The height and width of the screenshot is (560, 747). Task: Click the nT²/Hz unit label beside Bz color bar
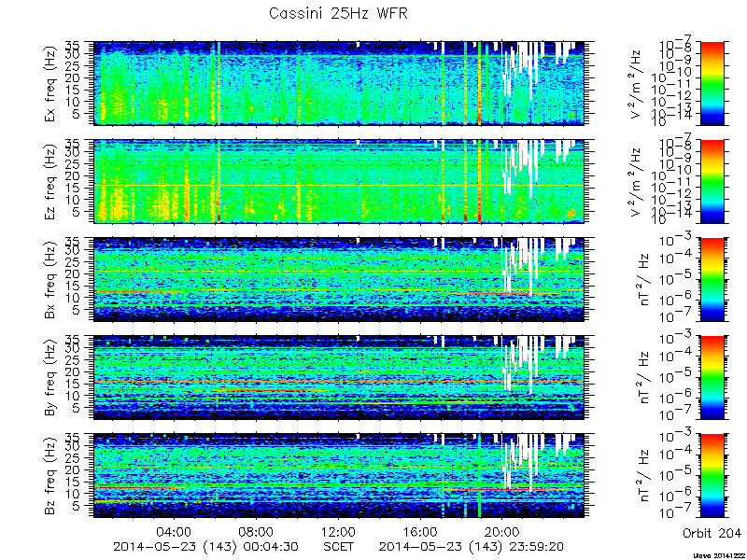[644, 476]
